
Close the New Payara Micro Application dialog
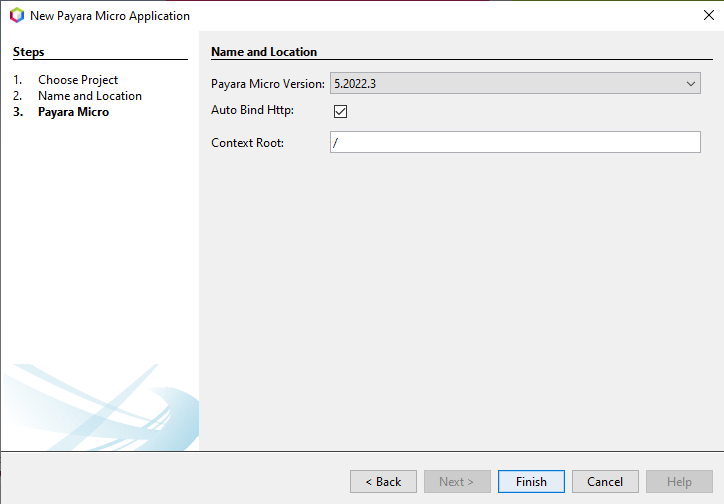(708, 16)
